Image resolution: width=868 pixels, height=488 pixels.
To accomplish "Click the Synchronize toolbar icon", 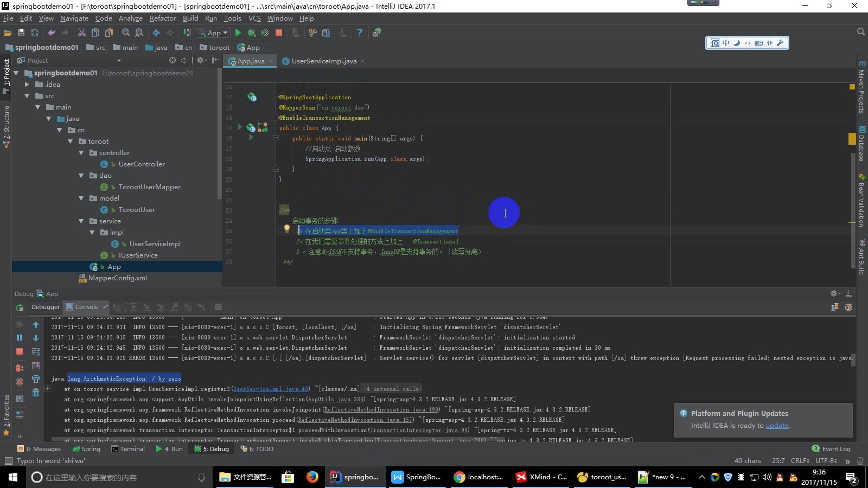I will pos(35,33).
